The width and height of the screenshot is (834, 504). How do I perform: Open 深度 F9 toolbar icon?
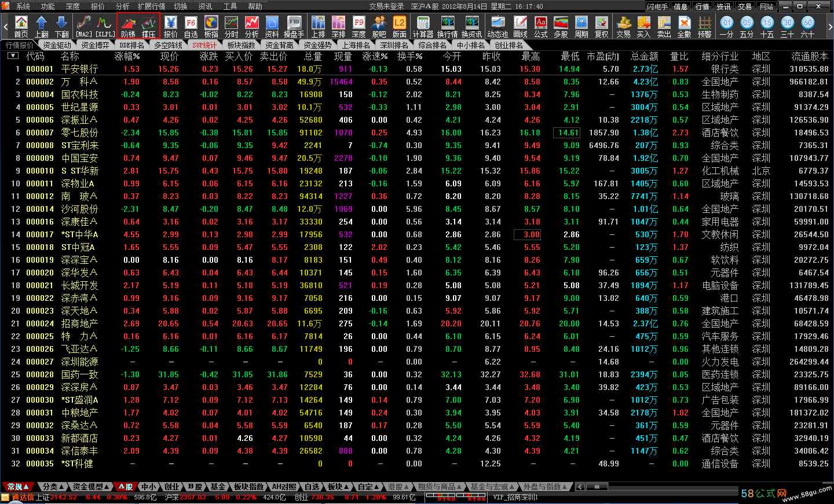(x=359, y=27)
